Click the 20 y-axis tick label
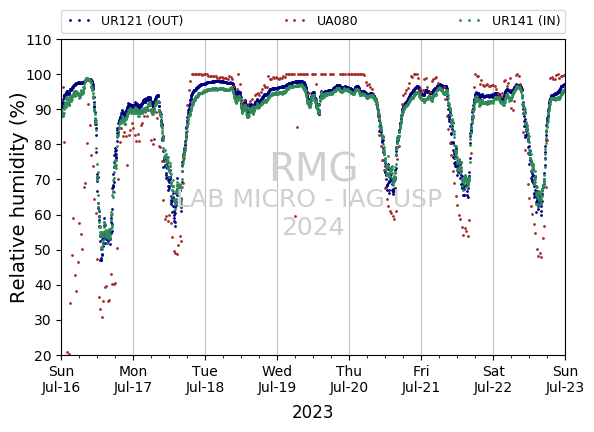 coord(43,356)
